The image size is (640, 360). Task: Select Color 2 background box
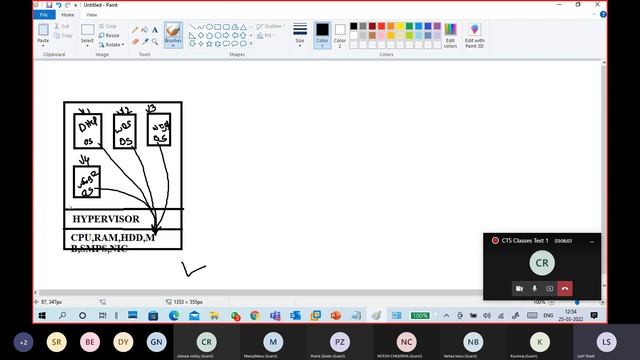340,36
